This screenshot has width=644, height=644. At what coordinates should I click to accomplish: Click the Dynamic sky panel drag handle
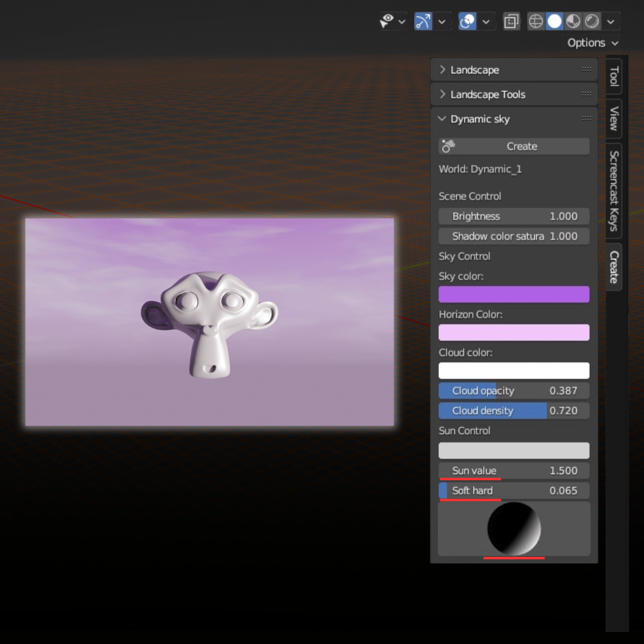(x=587, y=119)
